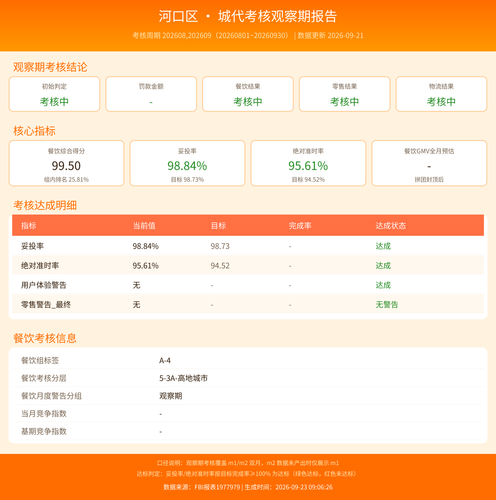Click 95.61% in the 绝对准时率 table row
Image resolution: width=496 pixels, height=500 pixels.
[x=146, y=266]
